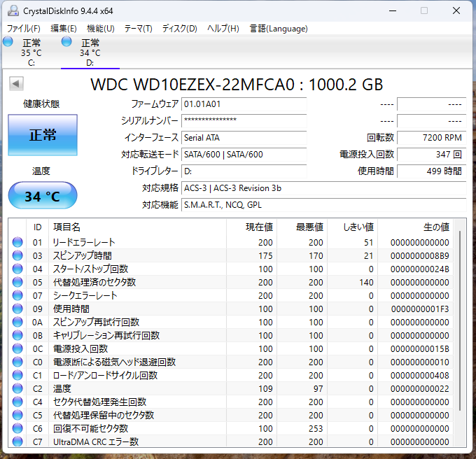Click the SMART table vertical scrollbar

pos(460,320)
